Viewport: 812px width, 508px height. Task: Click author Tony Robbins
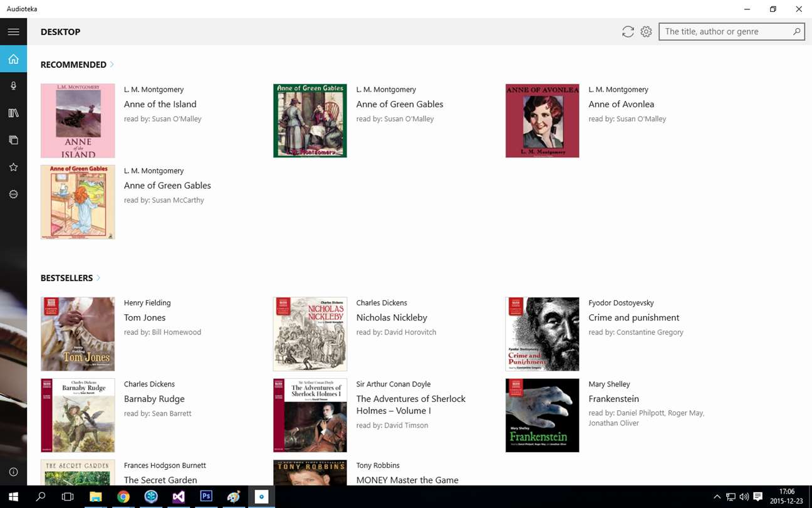378,465
